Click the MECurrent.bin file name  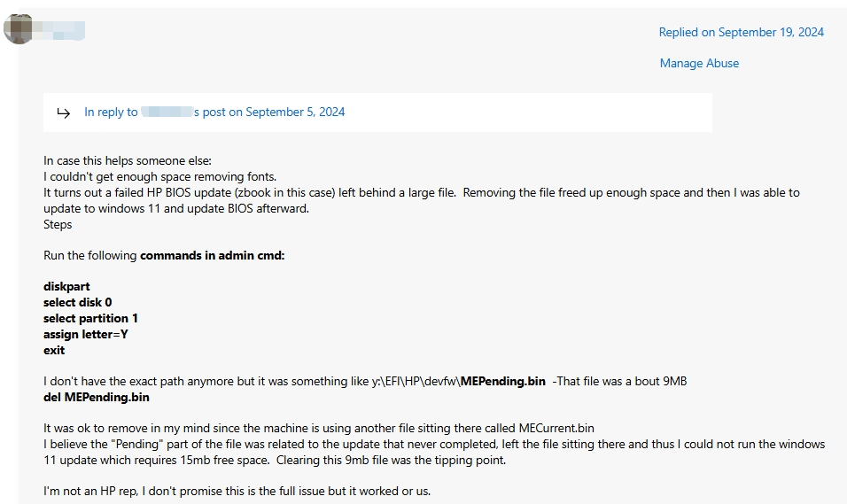[x=556, y=429]
